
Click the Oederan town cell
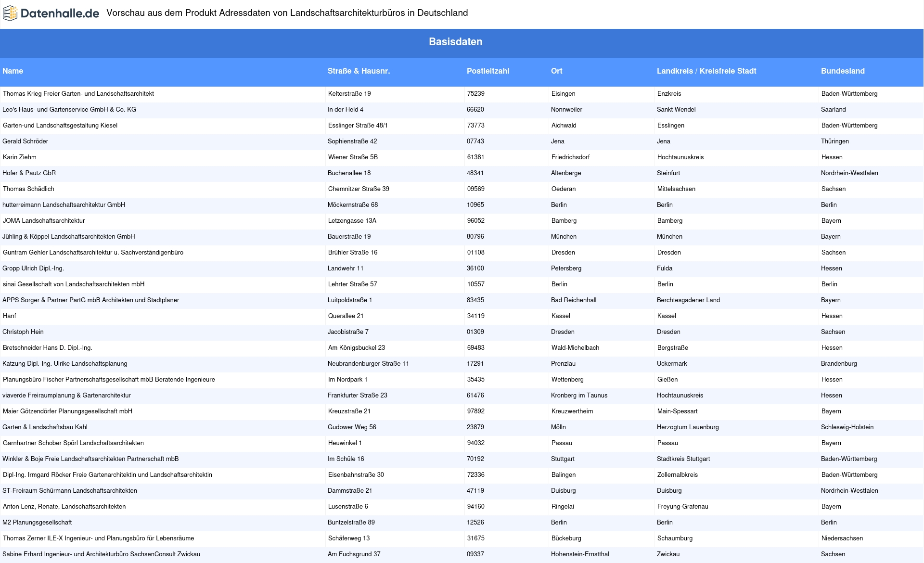coord(564,189)
